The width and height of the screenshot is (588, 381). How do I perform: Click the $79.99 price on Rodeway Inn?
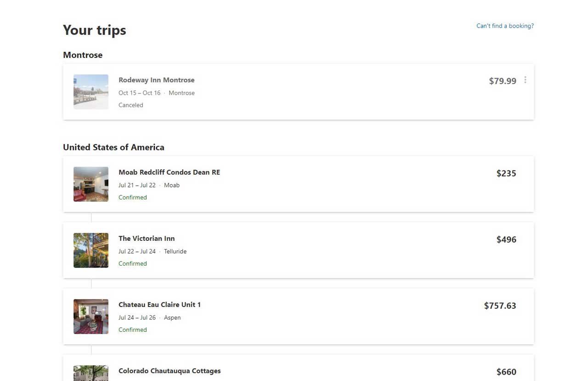click(503, 81)
